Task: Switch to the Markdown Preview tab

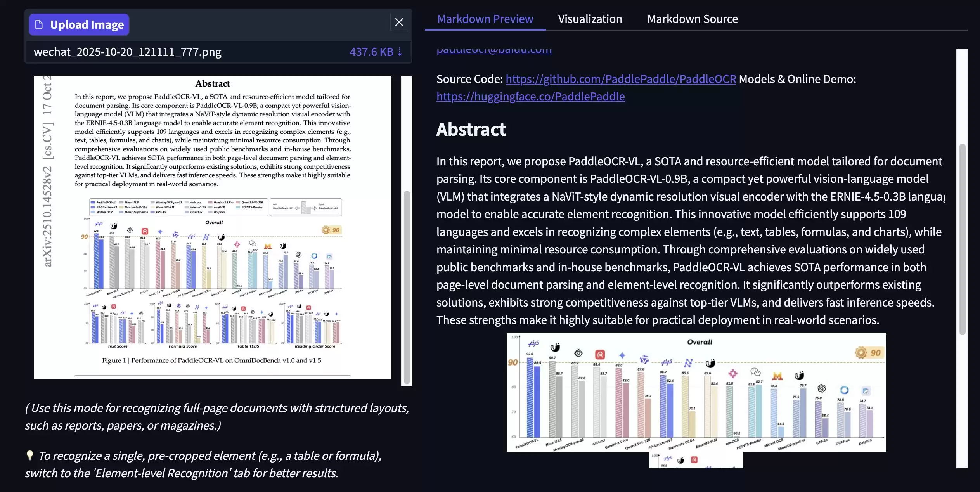Action: [x=485, y=19]
